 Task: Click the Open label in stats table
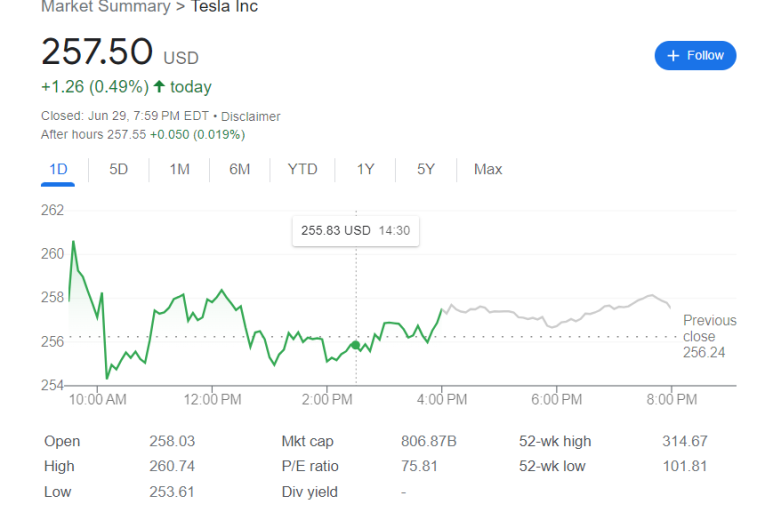[x=62, y=441]
